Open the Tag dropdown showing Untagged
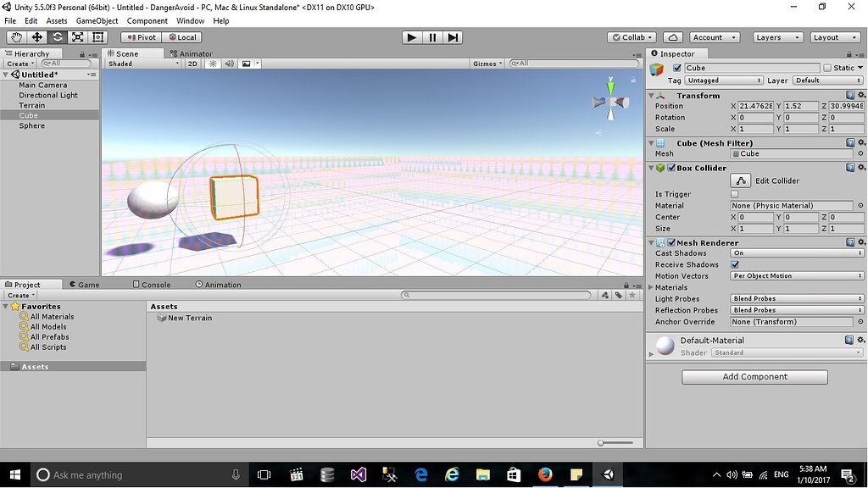The image size is (868, 488). [723, 80]
